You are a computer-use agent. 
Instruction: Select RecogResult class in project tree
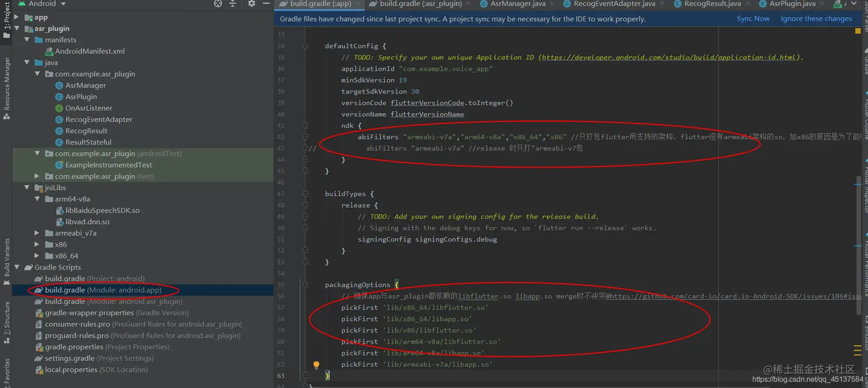coord(81,131)
